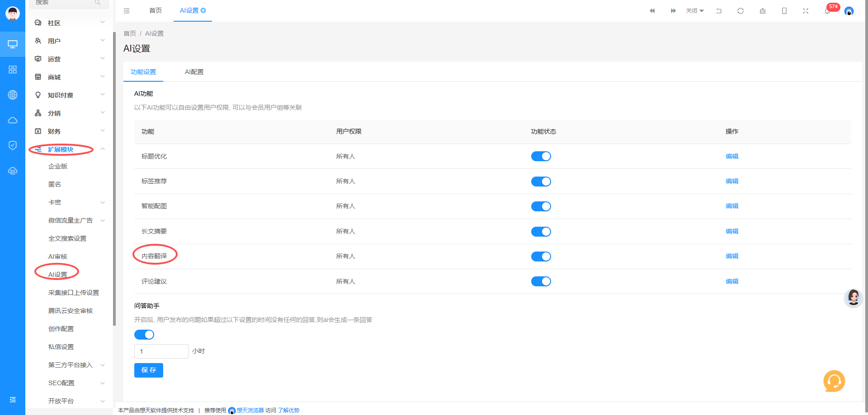Viewport: 868px width, 415px height.
Task: Expand the 卡密 submenu
Action: pos(69,202)
